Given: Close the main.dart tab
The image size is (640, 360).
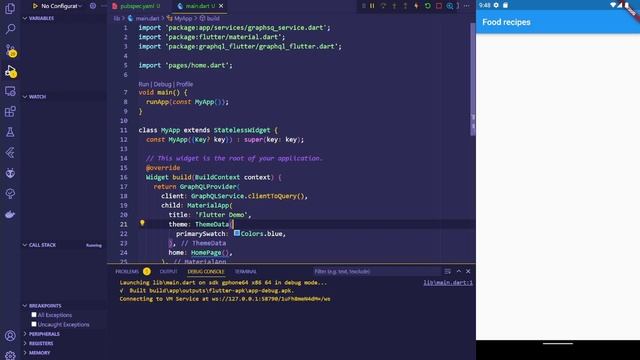Looking at the screenshot, I should (221, 6).
